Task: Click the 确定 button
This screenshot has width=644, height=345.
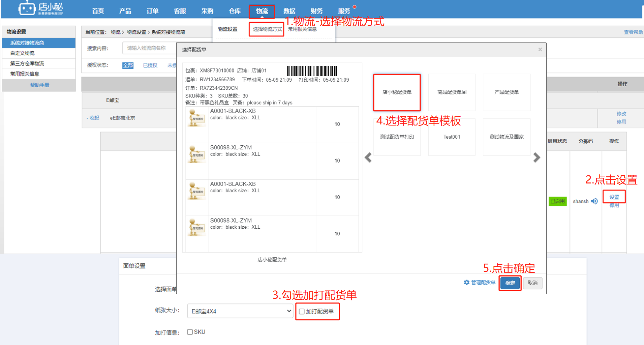Action: coord(510,283)
